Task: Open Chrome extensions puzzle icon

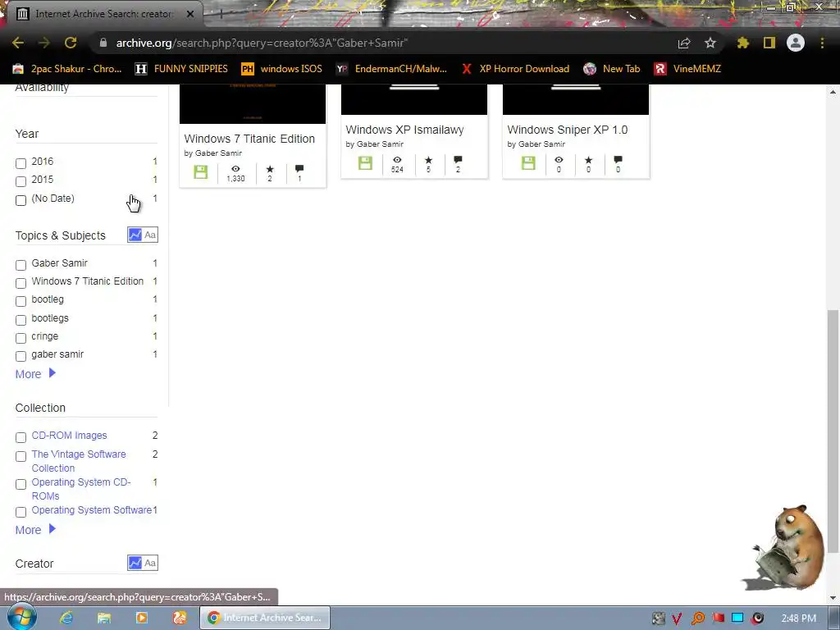Action: 742,43
